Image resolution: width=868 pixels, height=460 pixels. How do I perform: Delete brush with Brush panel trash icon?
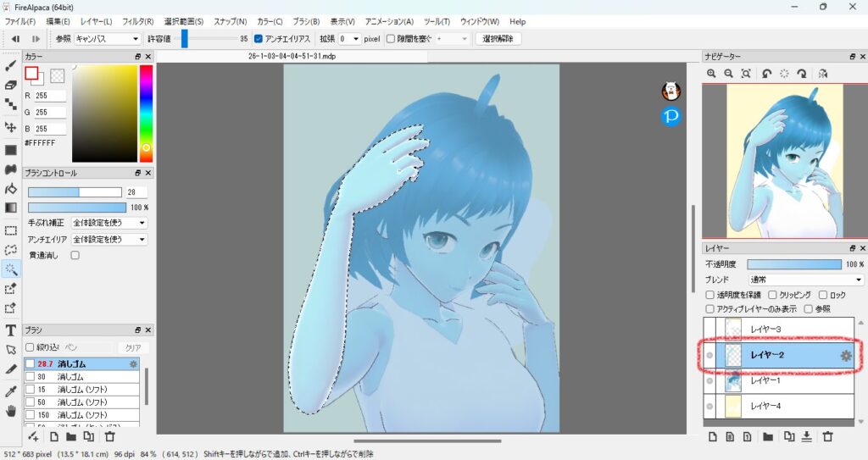(x=109, y=437)
